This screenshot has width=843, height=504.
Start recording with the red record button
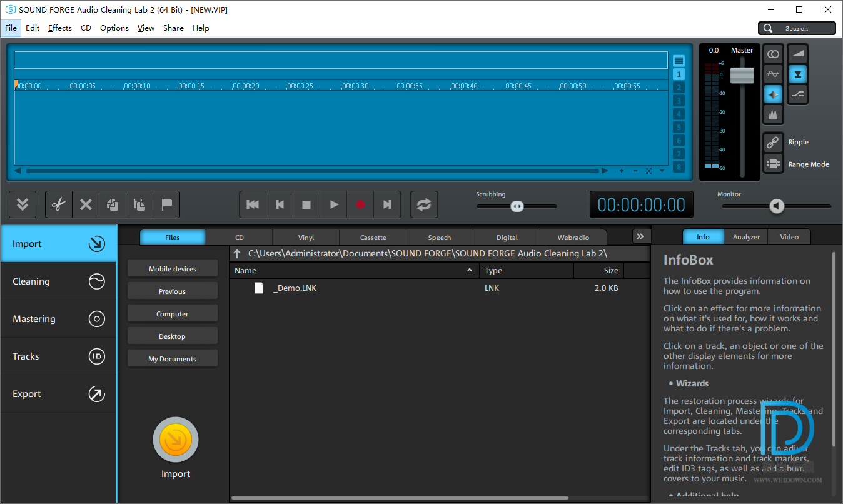[x=360, y=204]
